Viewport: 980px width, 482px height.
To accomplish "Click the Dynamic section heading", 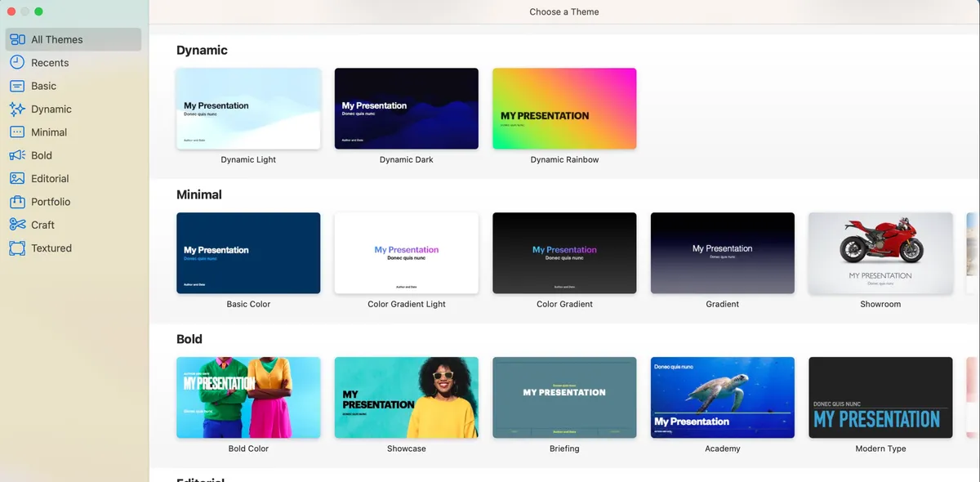I will 202,50.
